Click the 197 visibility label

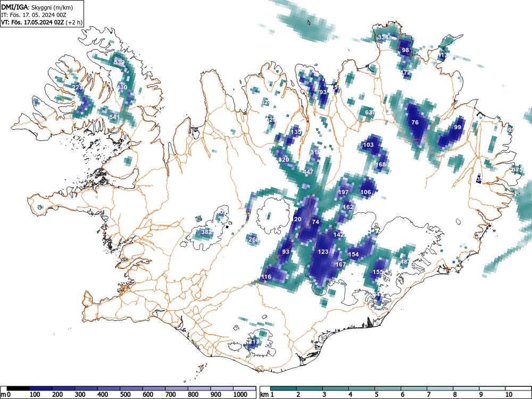coord(343,192)
